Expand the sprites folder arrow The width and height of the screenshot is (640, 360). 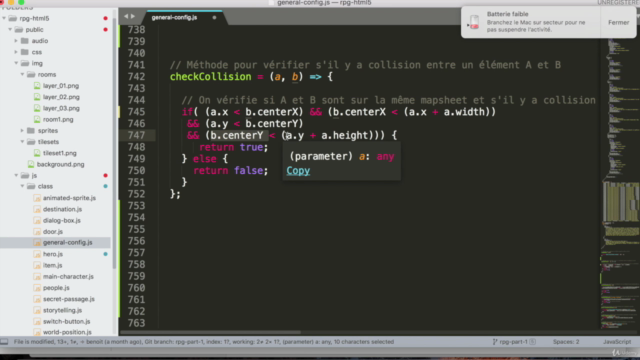point(22,131)
